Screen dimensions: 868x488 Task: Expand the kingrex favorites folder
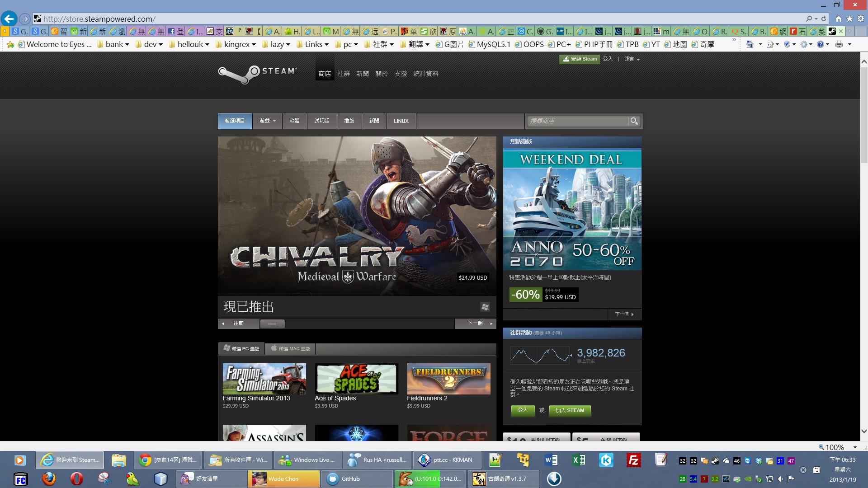(236, 44)
